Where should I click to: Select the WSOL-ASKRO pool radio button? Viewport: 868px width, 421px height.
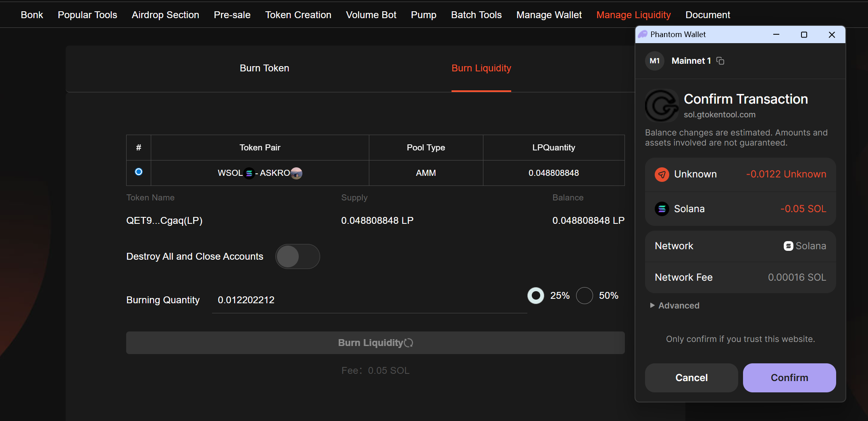point(139,172)
